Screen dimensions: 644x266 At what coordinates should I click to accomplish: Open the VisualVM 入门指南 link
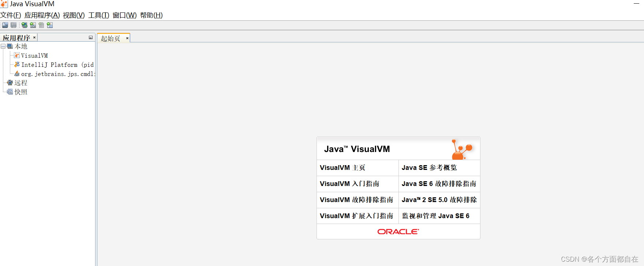tap(349, 184)
